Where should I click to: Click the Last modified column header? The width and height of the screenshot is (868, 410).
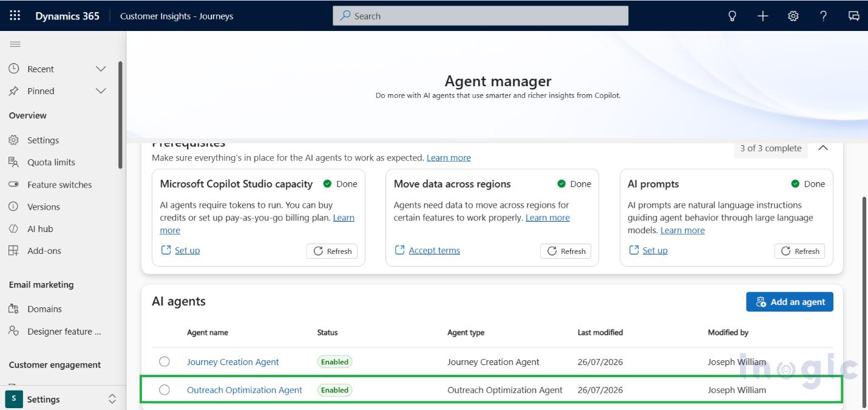[600, 332]
